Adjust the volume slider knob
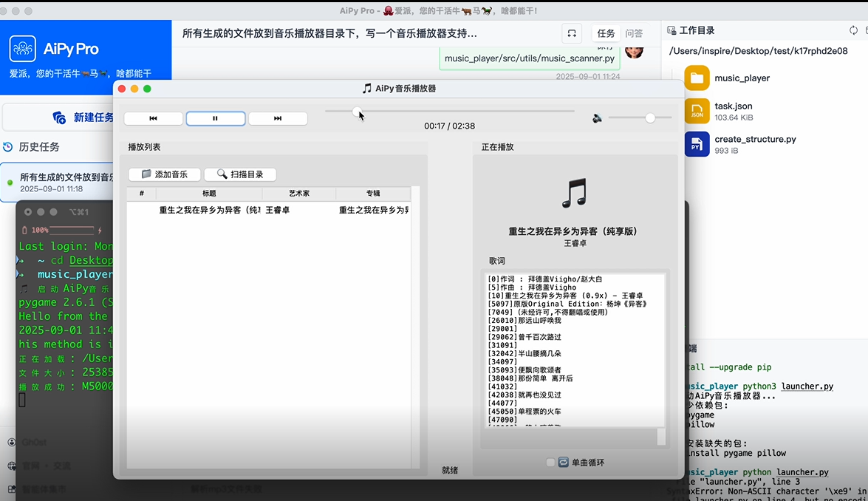The width and height of the screenshot is (868, 501). pyautogui.click(x=650, y=117)
